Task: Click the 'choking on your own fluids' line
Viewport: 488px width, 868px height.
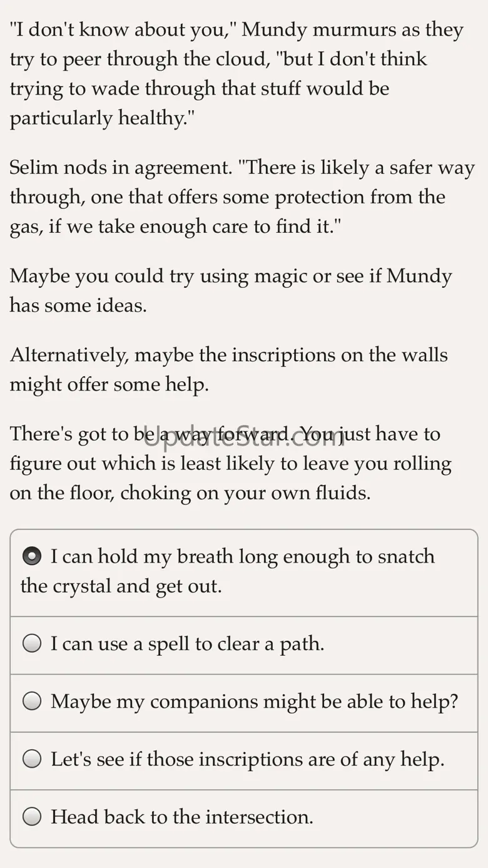Action: pos(190,493)
